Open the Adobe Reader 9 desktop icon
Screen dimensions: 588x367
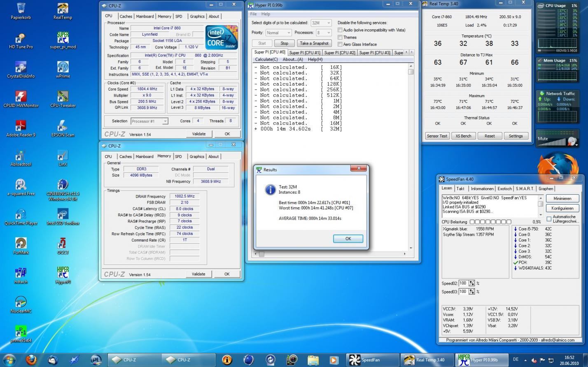(x=21, y=128)
